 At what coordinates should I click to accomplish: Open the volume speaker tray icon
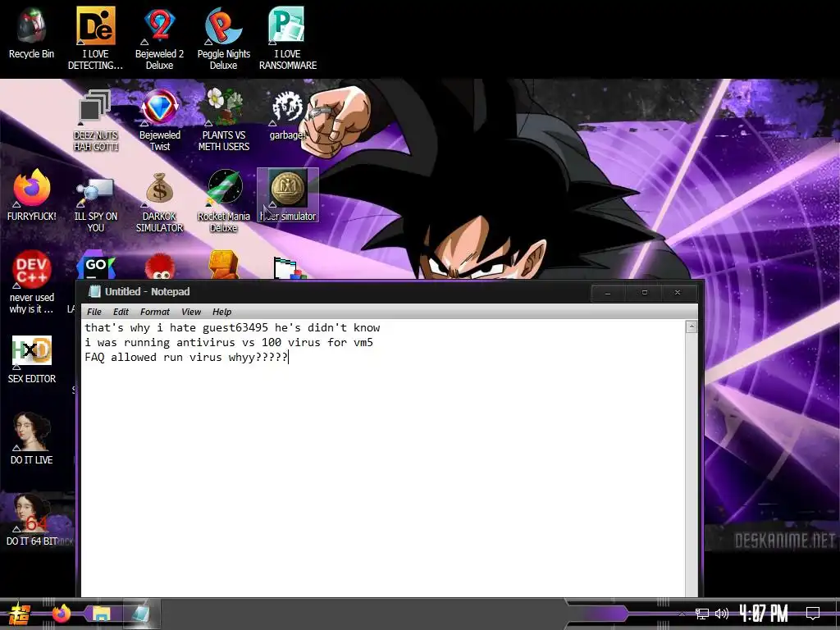tap(722, 614)
